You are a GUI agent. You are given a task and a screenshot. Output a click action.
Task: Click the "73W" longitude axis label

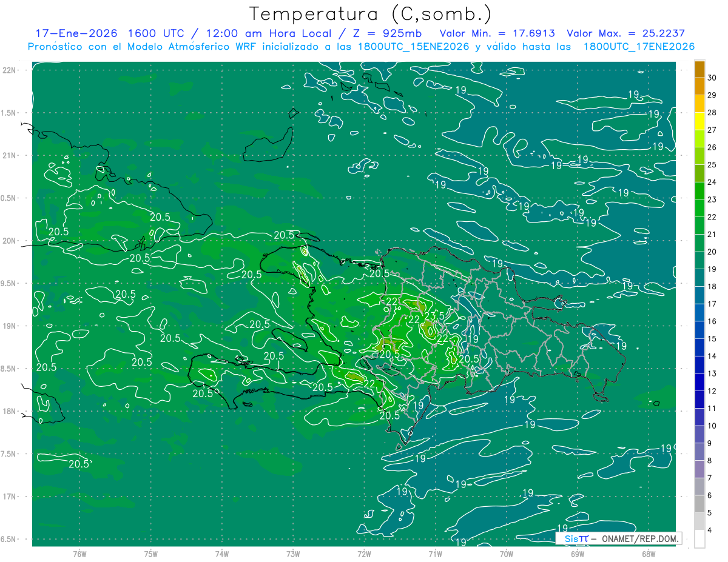(x=293, y=554)
